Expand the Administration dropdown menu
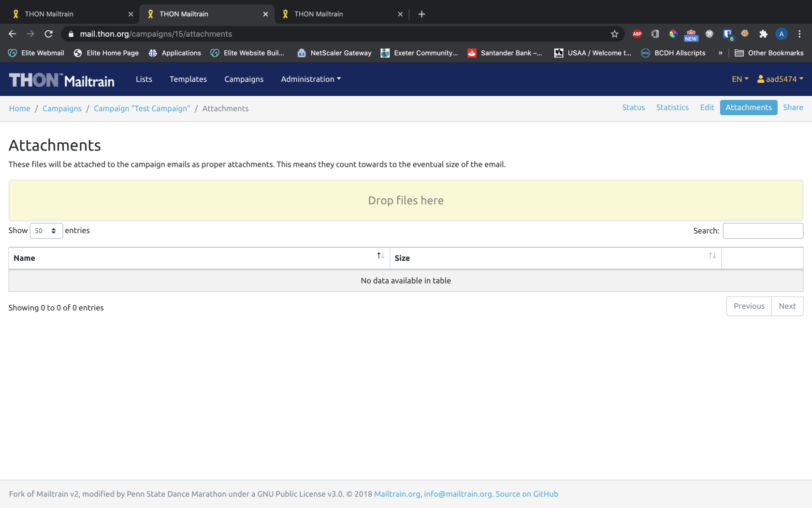 (311, 79)
